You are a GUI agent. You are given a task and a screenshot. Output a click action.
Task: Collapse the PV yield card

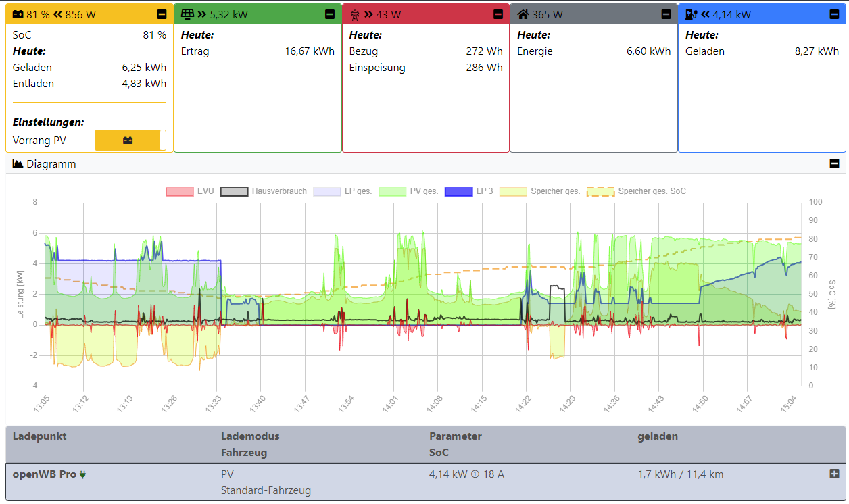tap(329, 14)
